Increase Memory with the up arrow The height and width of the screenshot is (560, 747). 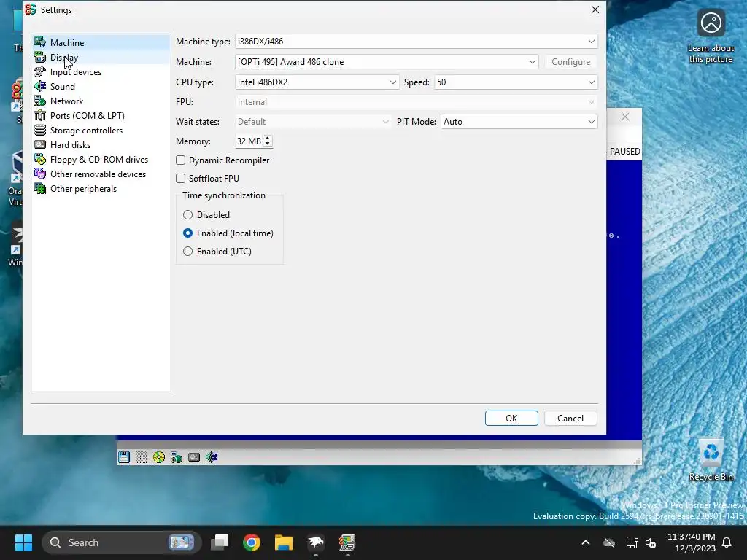tap(268, 138)
